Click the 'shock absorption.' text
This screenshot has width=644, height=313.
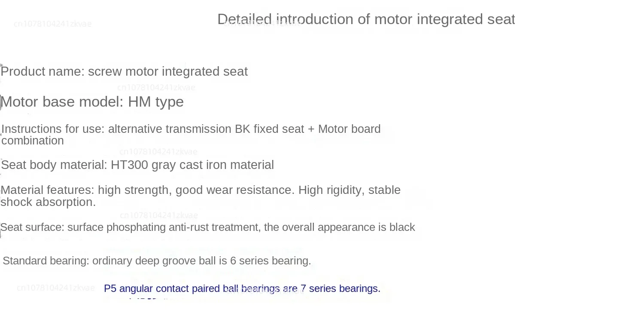(49, 202)
